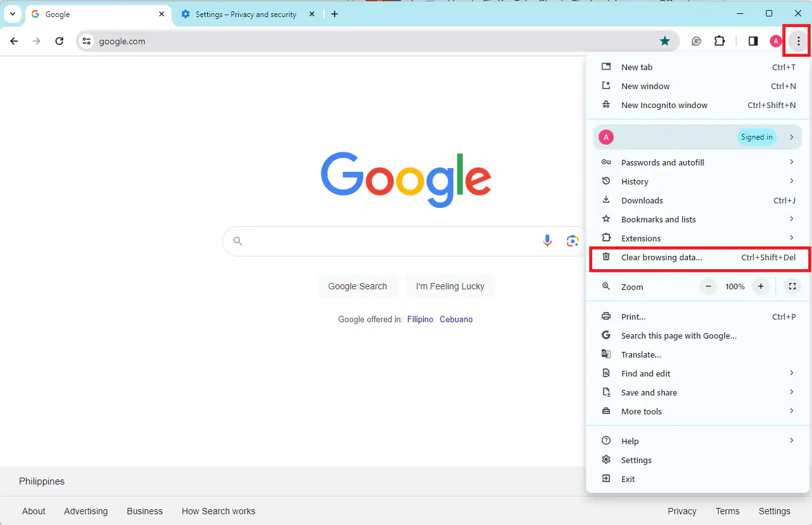Viewport: 812px width, 525px height.
Task: Search by voice microphone icon
Action: [547, 241]
